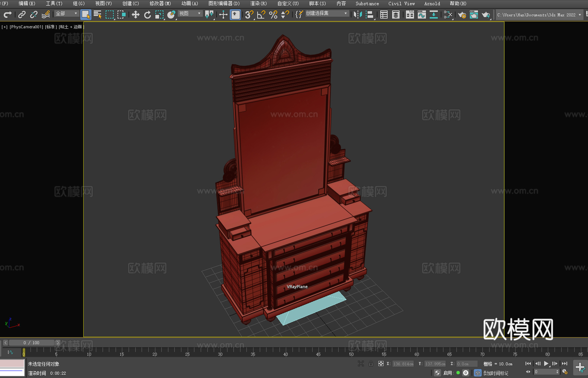
Task: Open the 标准 viewport shading quality menu
Action: (51, 27)
